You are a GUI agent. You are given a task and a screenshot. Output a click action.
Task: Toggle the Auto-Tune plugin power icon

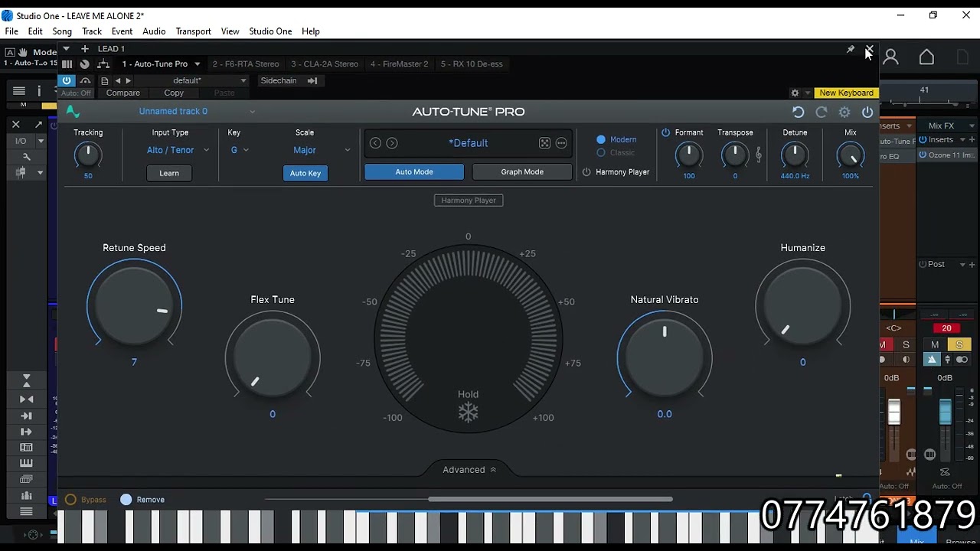coord(867,112)
